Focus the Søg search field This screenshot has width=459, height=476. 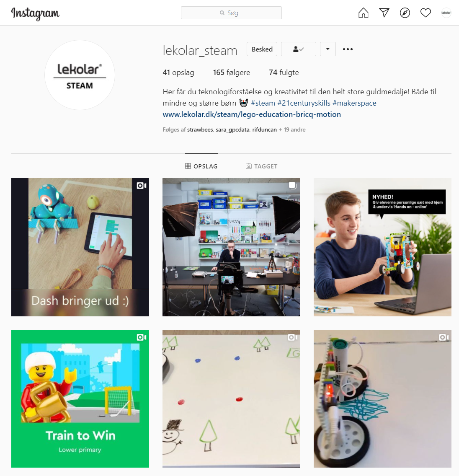pyautogui.click(x=231, y=13)
